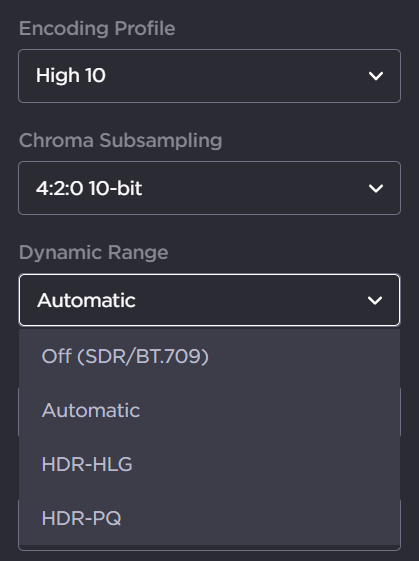Open the Chroma Subsampling dropdown
This screenshot has width=419, height=561.
[x=209, y=188]
